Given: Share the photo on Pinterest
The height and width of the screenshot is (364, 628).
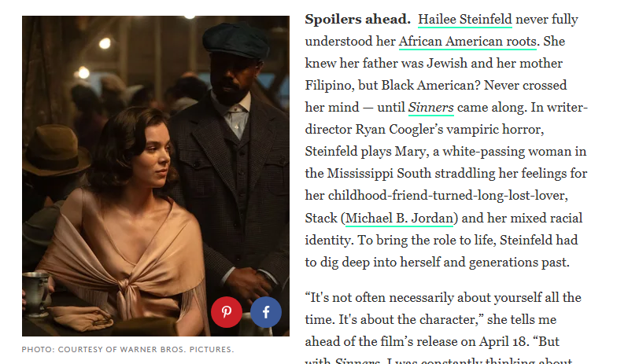Looking at the screenshot, I should pos(227,312).
